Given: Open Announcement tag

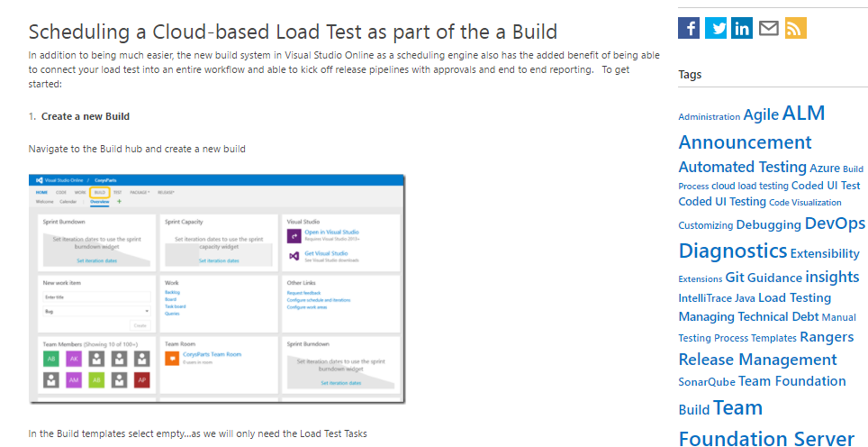Looking at the screenshot, I should 746,142.
